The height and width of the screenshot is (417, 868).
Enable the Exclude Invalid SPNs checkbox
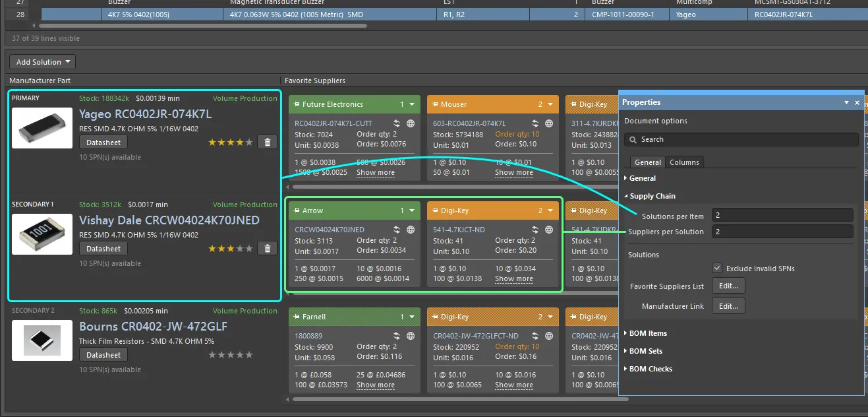click(x=717, y=269)
